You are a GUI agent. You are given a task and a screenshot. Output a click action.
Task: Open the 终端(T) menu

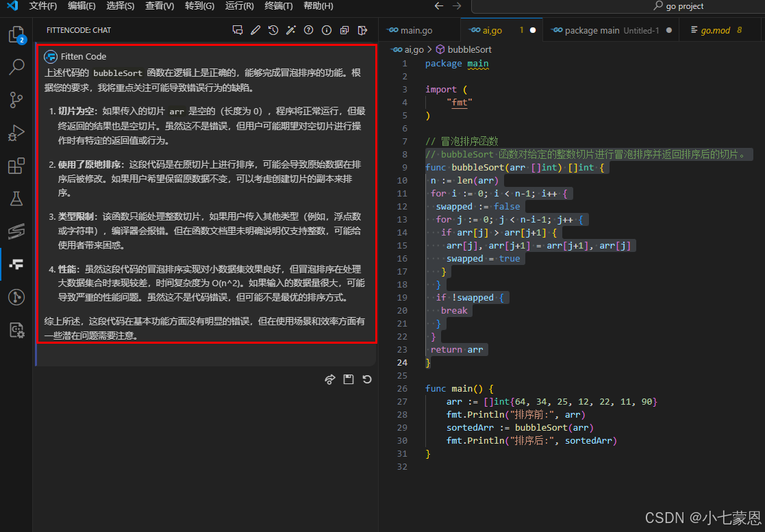(277, 7)
